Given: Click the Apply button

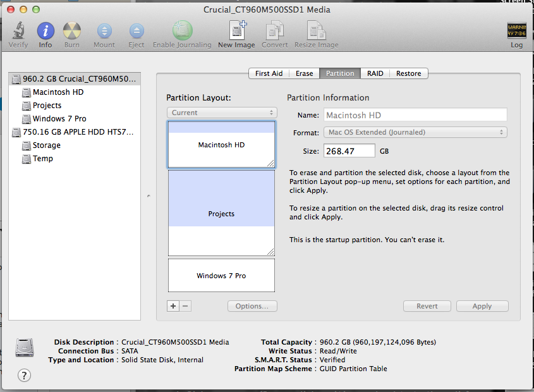Looking at the screenshot, I should 482,306.
